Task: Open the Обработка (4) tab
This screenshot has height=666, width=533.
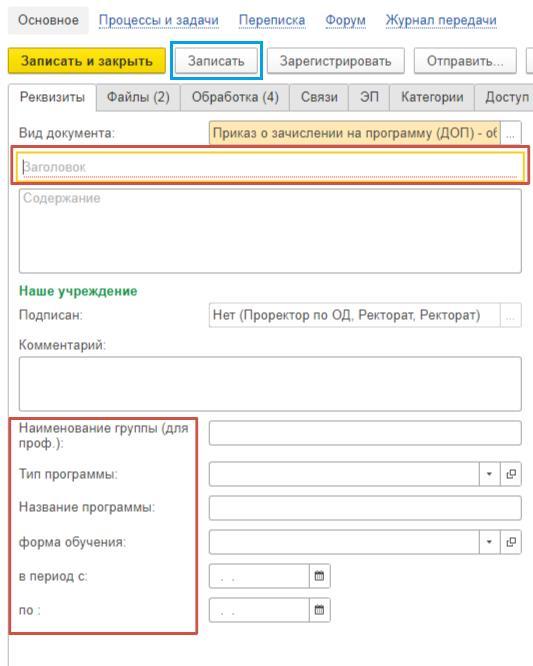Action: point(235,97)
